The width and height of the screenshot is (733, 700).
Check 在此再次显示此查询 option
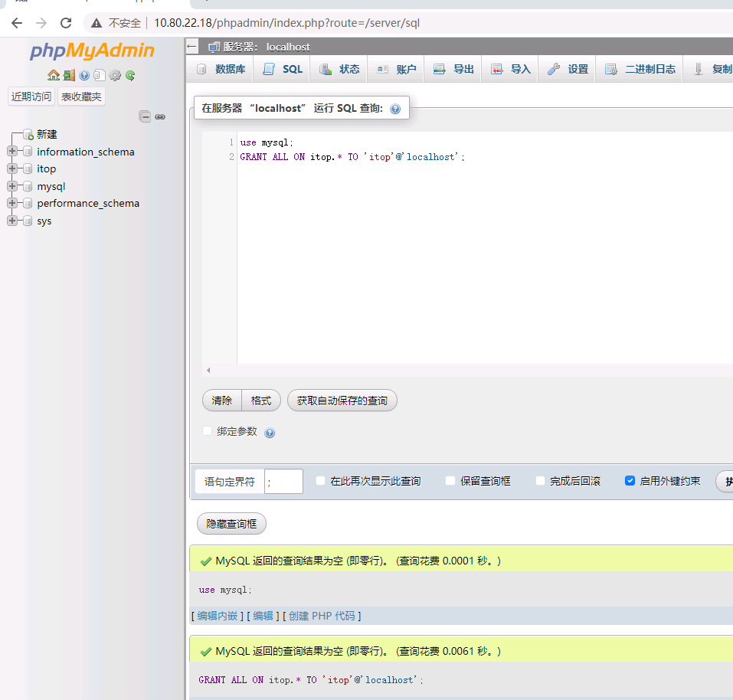point(321,481)
